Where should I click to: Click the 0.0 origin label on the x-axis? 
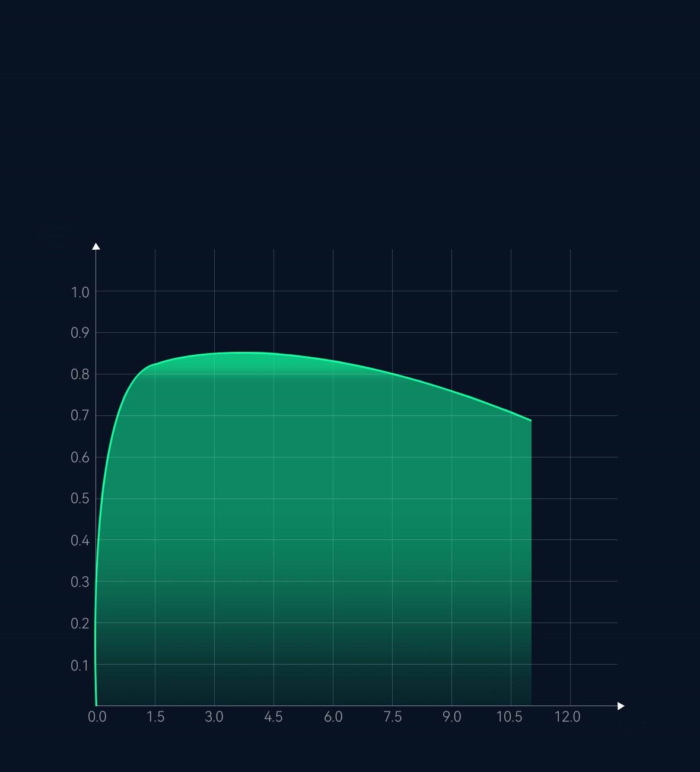point(97,717)
